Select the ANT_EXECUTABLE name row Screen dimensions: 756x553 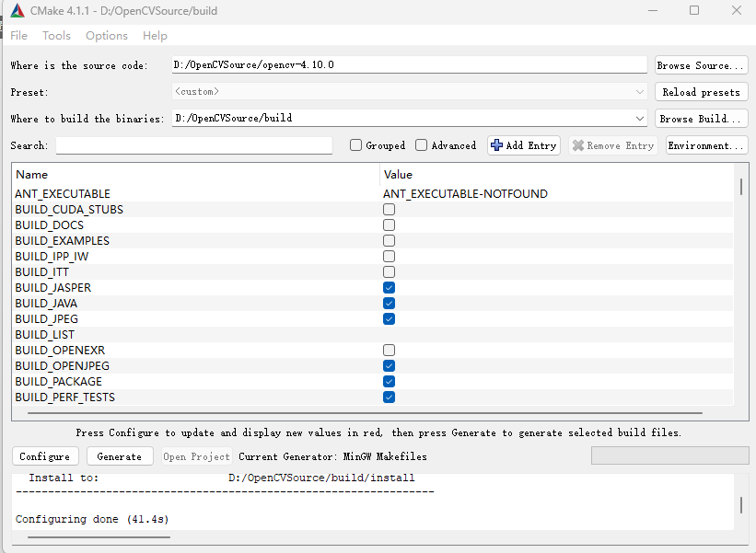pyautogui.click(x=63, y=193)
